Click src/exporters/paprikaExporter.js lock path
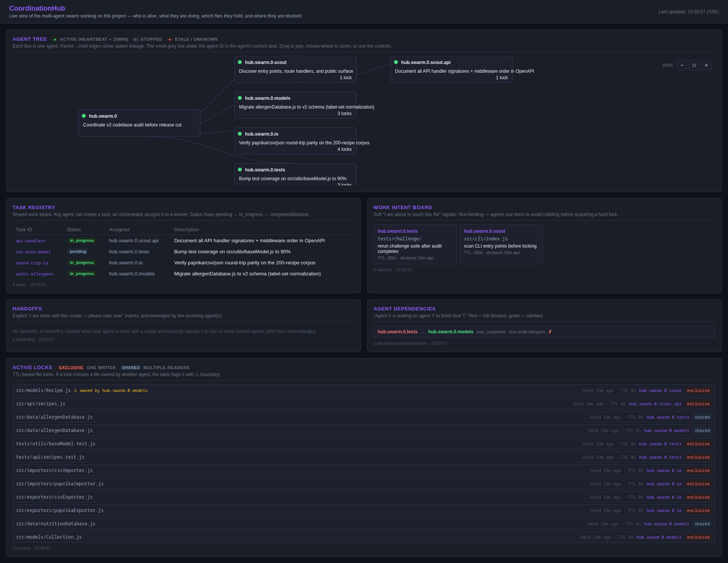 click(60, 510)
